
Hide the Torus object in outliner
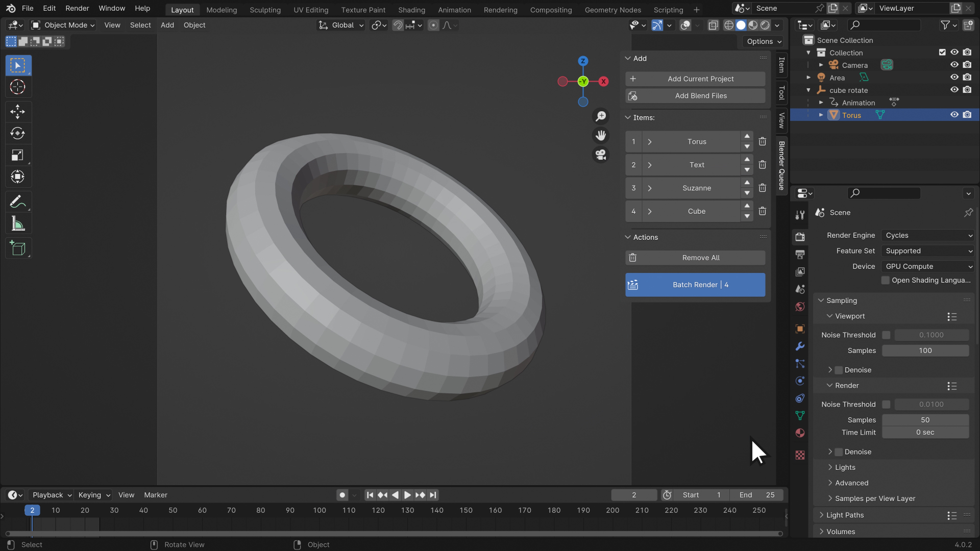[x=954, y=115]
